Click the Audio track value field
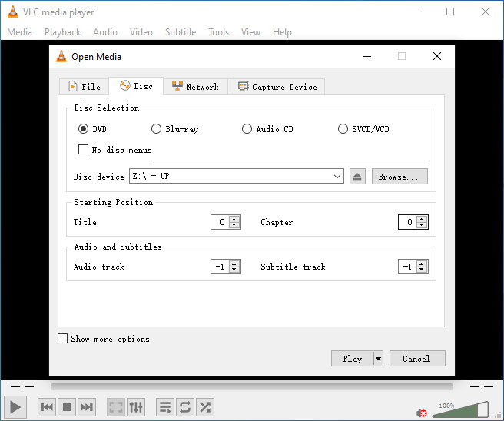 tap(219, 267)
